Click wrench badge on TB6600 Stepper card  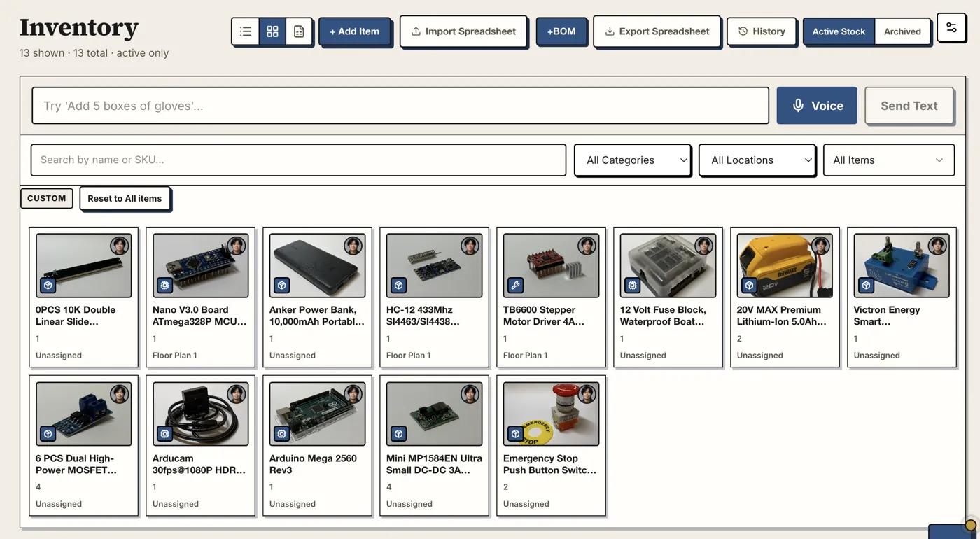click(x=515, y=285)
